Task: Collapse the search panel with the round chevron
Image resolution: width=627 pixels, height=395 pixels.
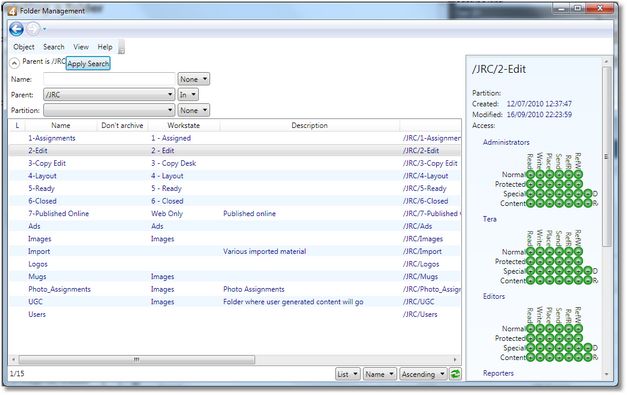Action: point(14,63)
